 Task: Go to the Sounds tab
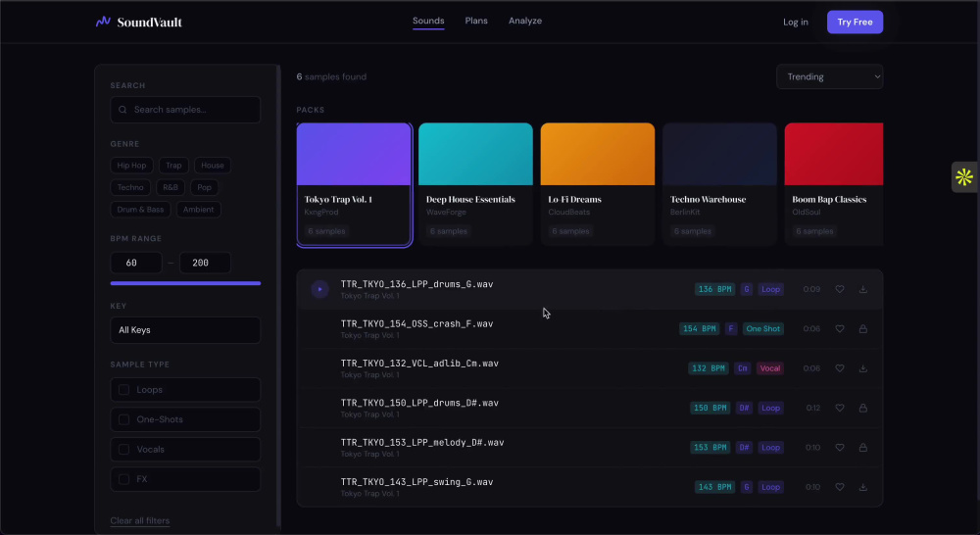(428, 21)
